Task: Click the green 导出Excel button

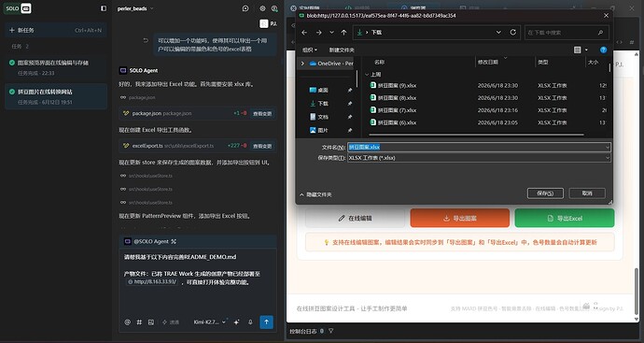Action: [565, 219]
